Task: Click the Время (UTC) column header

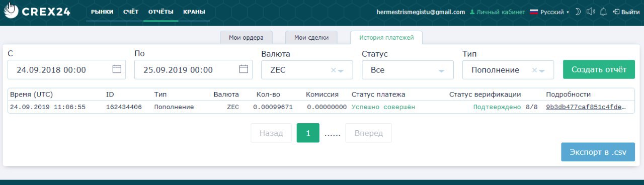Action: point(31,95)
